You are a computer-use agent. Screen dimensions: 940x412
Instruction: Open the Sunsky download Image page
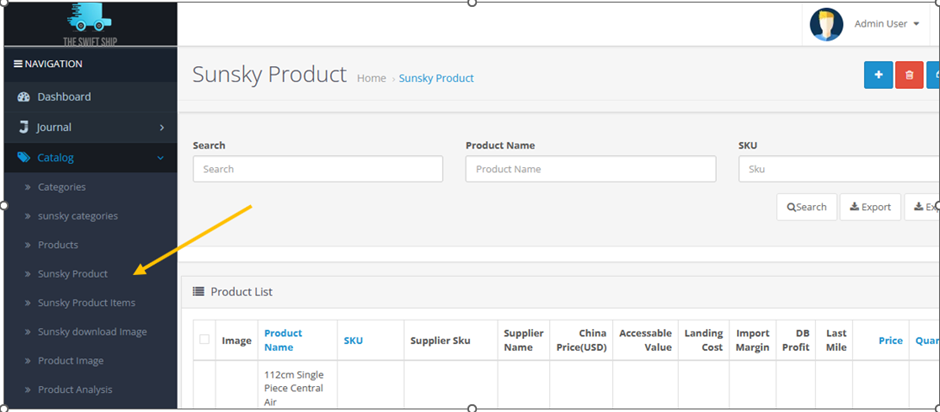coord(92,332)
